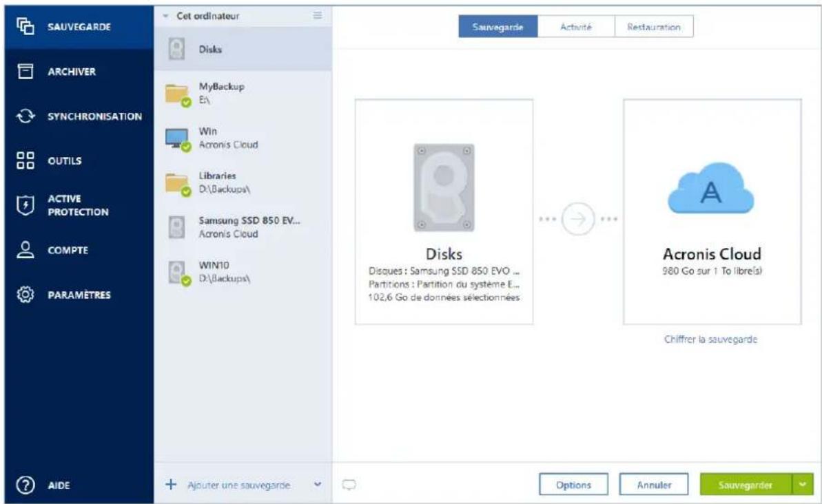Click '980 Go sur 1 To libre(s)' text
This screenshot has height=504, width=822.
(x=712, y=271)
